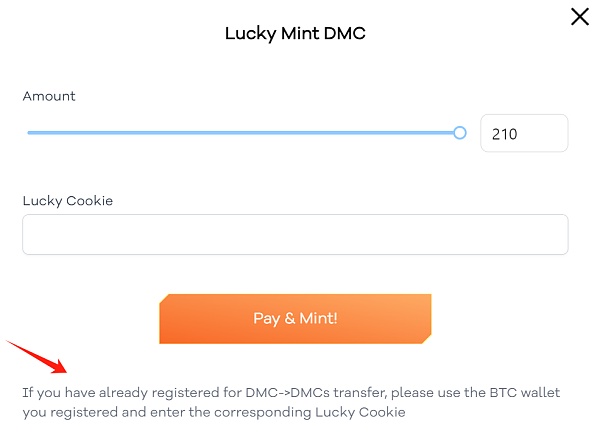Click the second line of the bottom notice
The width and height of the screenshot is (600, 447).
click(213, 411)
